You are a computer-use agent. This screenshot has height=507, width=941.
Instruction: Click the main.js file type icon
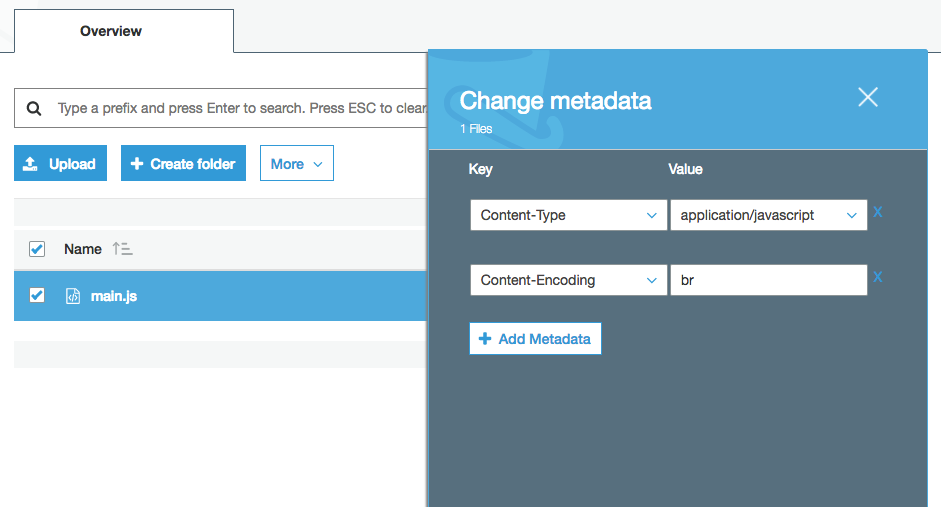tap(73, 296)
